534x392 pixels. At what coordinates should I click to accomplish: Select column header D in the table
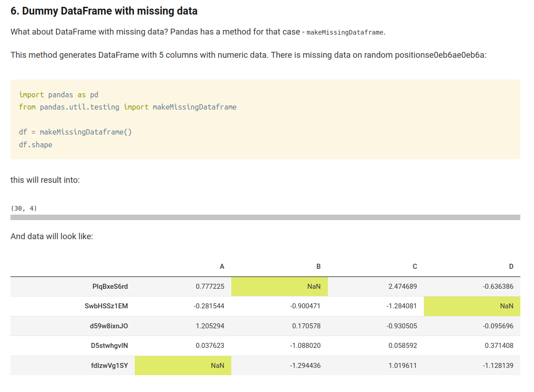click(511, 266)
